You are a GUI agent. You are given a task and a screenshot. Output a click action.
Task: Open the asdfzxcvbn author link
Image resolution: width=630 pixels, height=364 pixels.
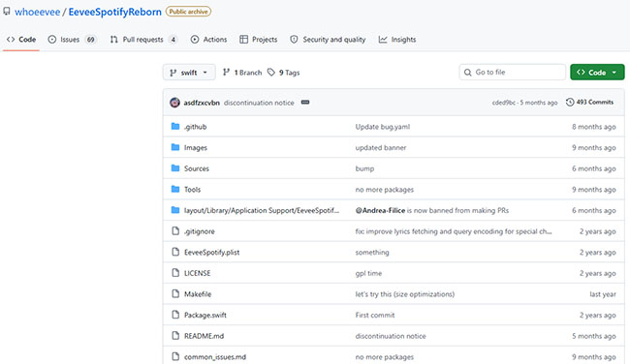coord(202,103)
